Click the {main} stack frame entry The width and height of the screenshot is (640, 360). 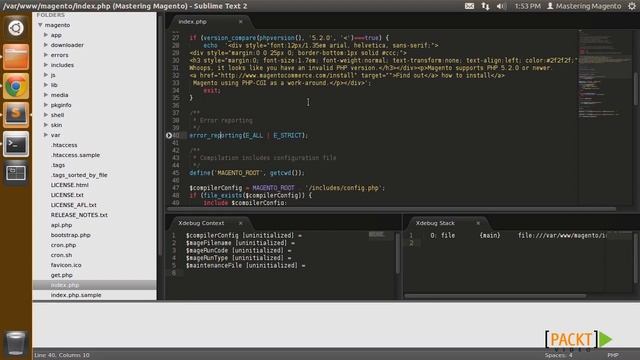tap(490, 236)
